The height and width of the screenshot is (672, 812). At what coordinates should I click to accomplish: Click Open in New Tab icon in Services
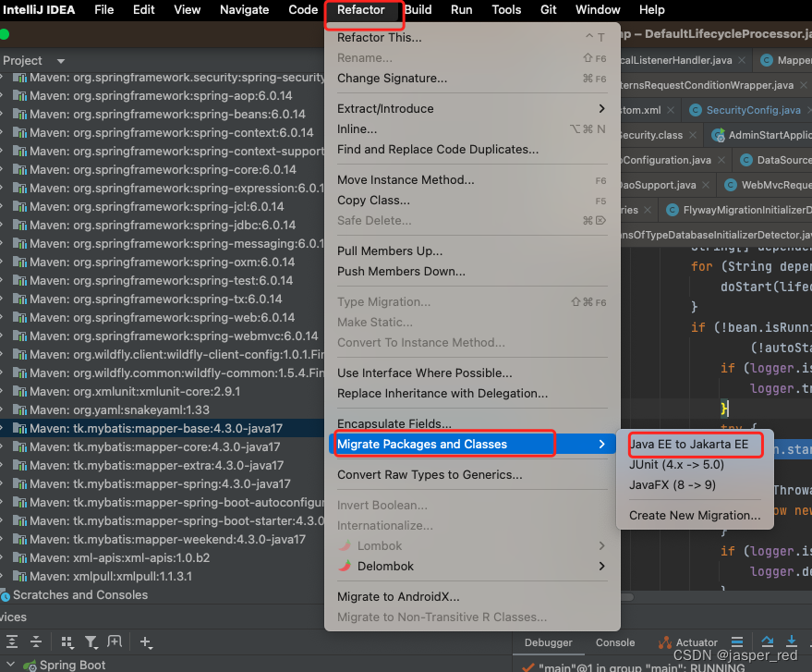(x=115, y=641)
